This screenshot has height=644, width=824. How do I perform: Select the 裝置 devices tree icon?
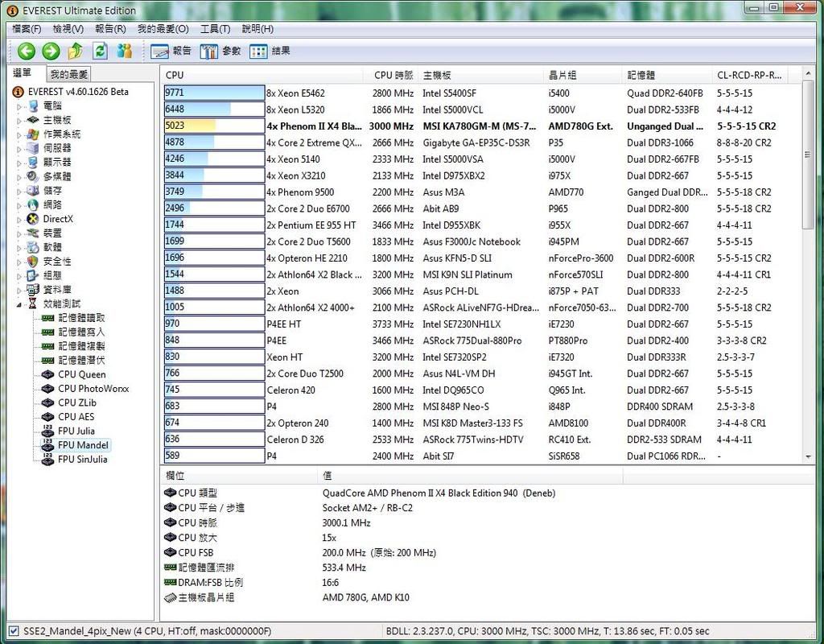pyautogui.click(x=33, y=233)
